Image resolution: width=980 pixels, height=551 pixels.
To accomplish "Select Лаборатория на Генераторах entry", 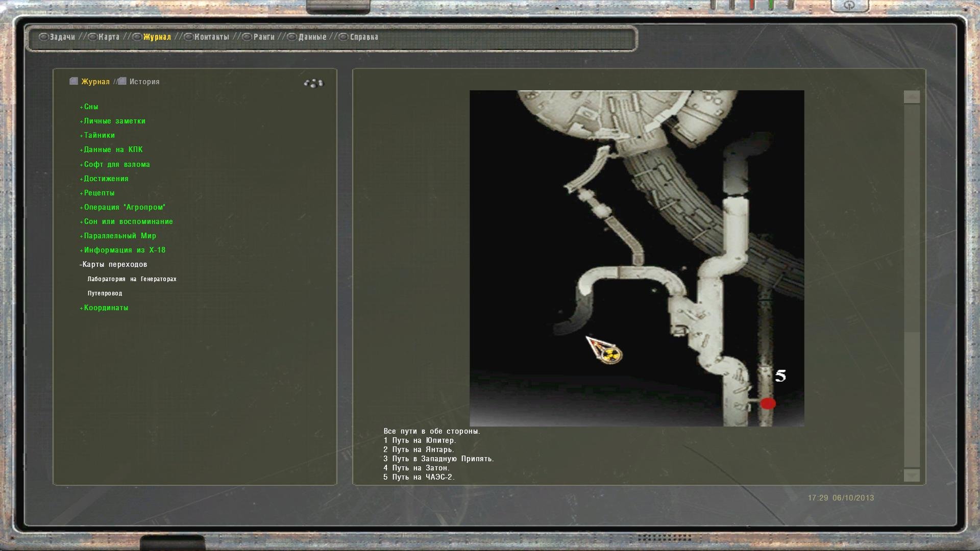I will point(132,279).
